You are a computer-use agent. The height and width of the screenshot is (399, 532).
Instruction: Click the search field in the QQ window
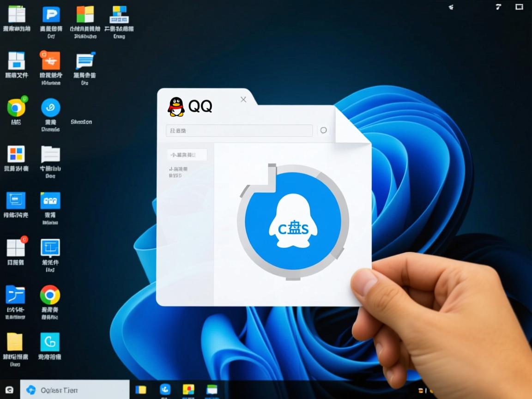pyautogui.click(x=239, y=131)
